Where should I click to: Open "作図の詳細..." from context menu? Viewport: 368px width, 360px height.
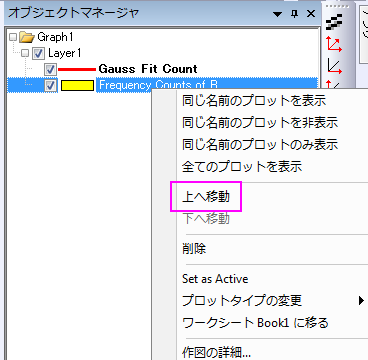point(216,352)
